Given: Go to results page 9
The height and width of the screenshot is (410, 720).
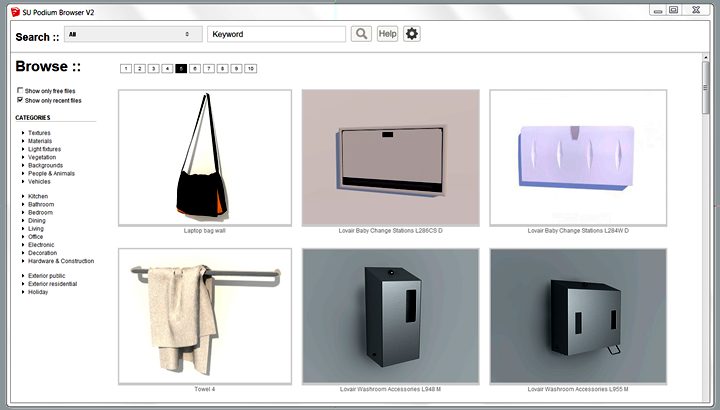Looking at the screenshot, I should pyautogui.click(x=236, y=68).
